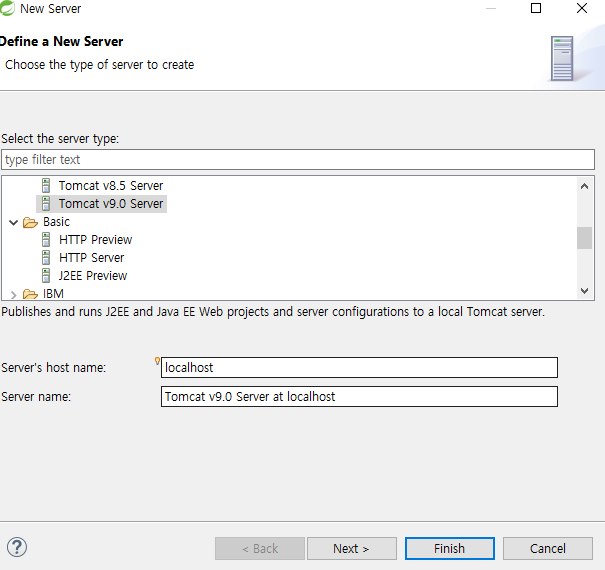Click the IBM folder icon
Screen dimensions: 605x570
[x=30, y=294]
